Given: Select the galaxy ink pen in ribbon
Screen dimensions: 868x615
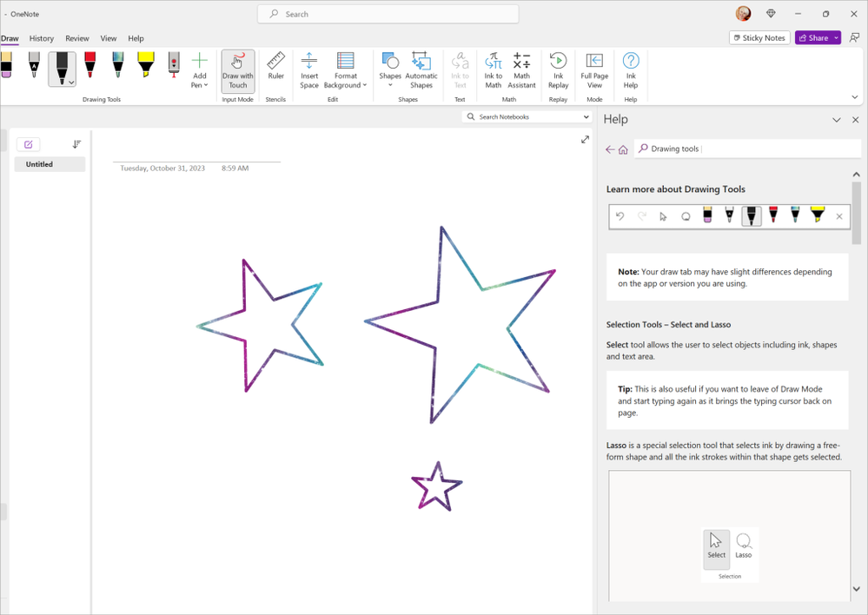Looking at the screenshot, I should 118,65.
